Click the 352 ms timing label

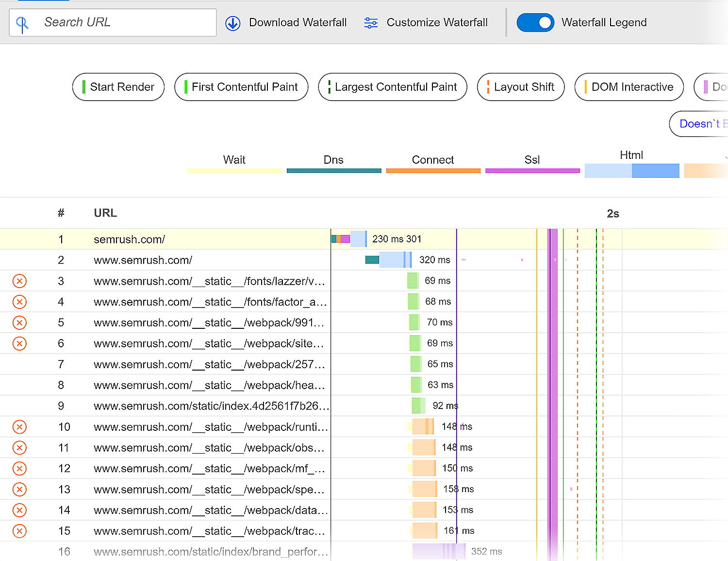click(487, 551)
